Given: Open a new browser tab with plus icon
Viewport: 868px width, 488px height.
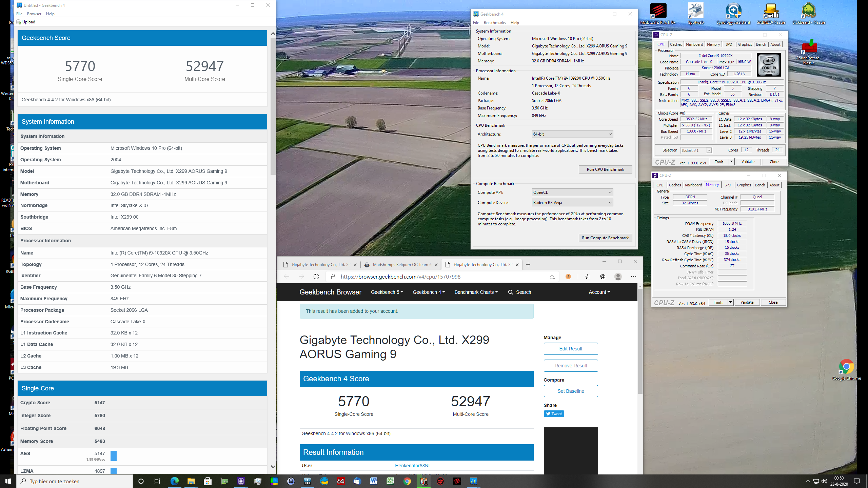Looking at the screenshot, I should pos(528,265).
